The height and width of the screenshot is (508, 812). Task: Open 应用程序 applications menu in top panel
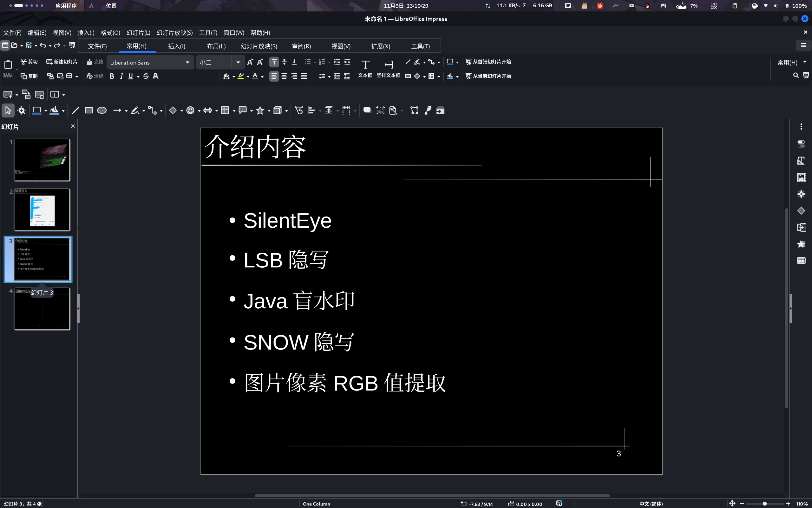point(66,6)
